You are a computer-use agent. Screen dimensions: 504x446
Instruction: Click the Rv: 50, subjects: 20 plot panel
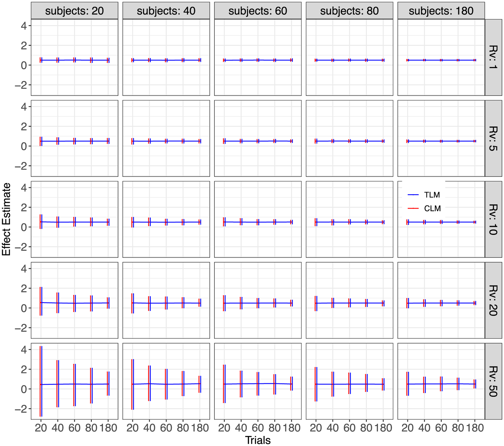pos(74,381)
